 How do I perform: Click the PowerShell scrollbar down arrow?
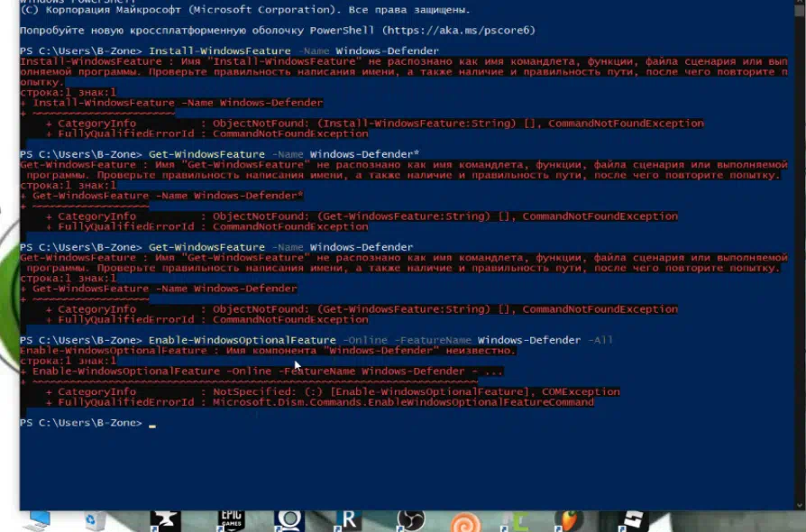pyautogui.click(x=800, y=506)
